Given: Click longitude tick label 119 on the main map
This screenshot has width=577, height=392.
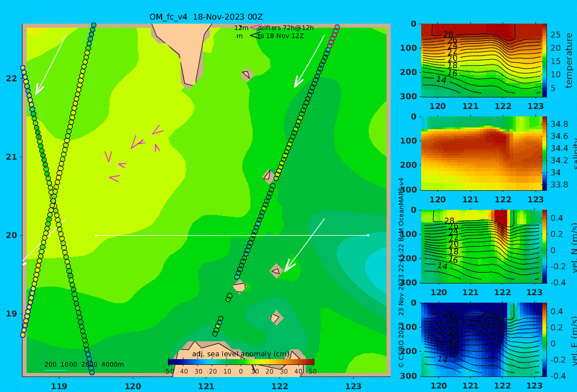Looking at the screenshot, I should click(59, 386).
